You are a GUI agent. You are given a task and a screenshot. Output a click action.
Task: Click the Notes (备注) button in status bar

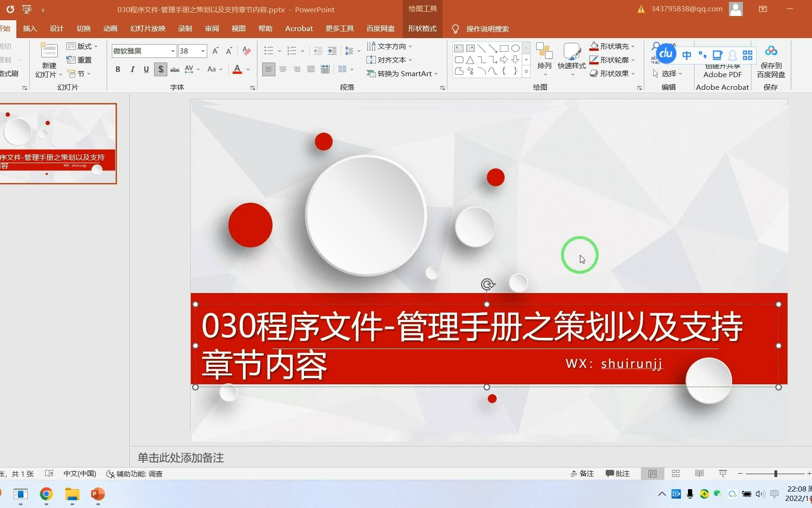[582, 474]
